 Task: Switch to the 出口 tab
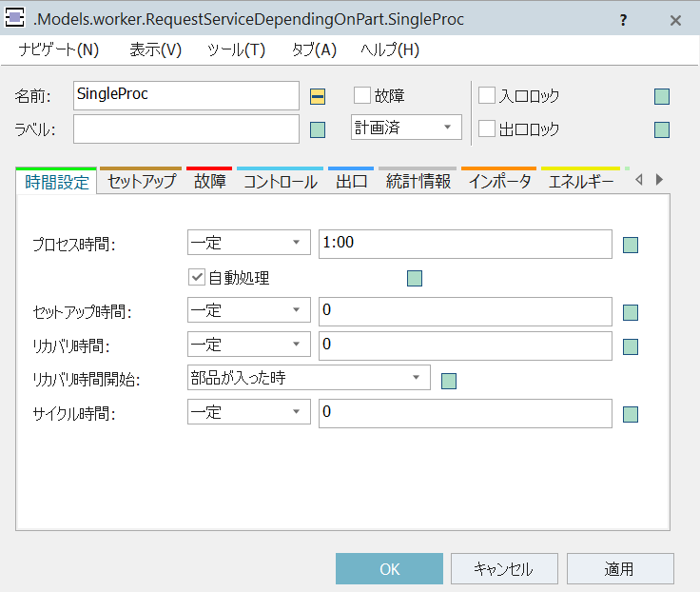pos(351,182)
